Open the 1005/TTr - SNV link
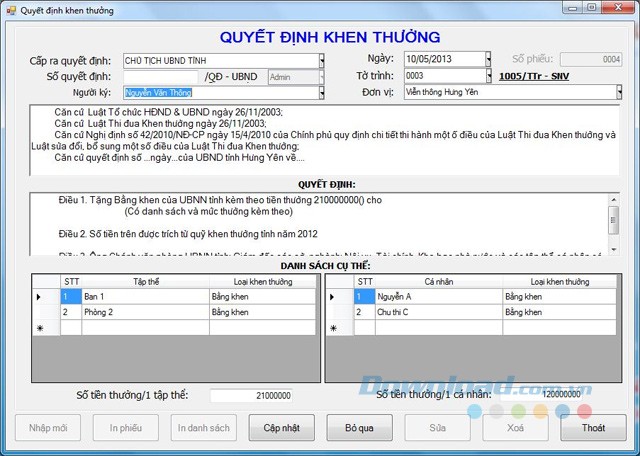Image resolution: width=640 pixels, height=456 pixels. [534, 76]
